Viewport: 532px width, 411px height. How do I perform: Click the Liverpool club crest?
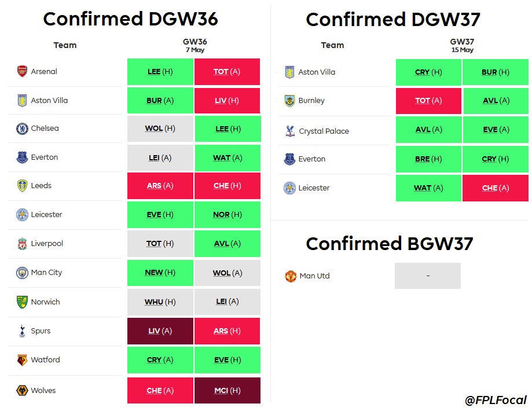[x=22, y=244]
